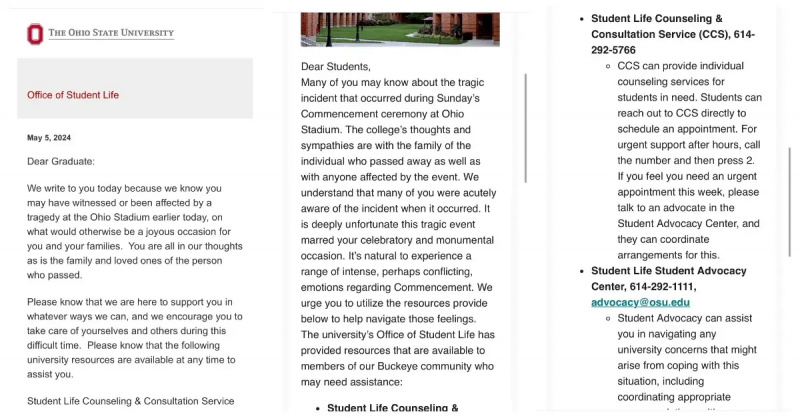The width and height of the screenshot is (800, 418).
Task: Click the Student Advocacy Center 614-292-1111 number
Action: pos(663,286)
